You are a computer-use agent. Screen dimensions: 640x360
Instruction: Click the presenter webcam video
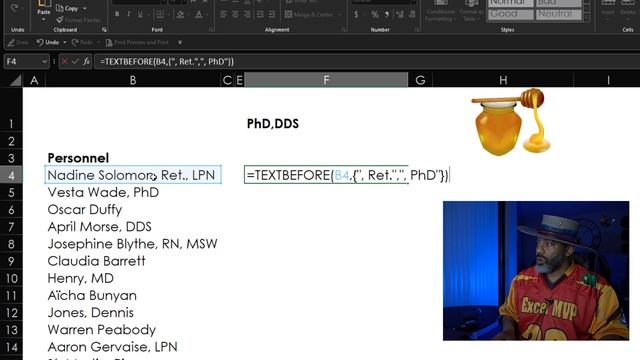[x=536, y=270]
